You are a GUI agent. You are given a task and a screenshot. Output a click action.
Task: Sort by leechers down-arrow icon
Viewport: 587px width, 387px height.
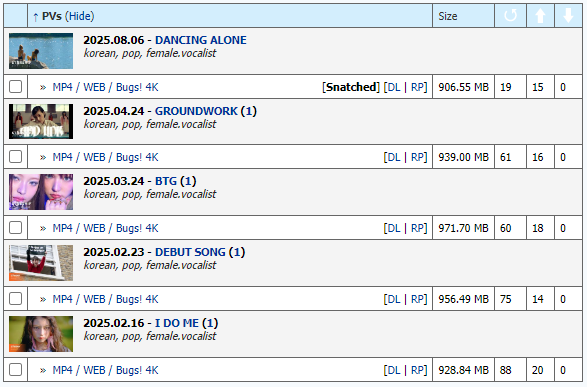(x=568, y=16)
